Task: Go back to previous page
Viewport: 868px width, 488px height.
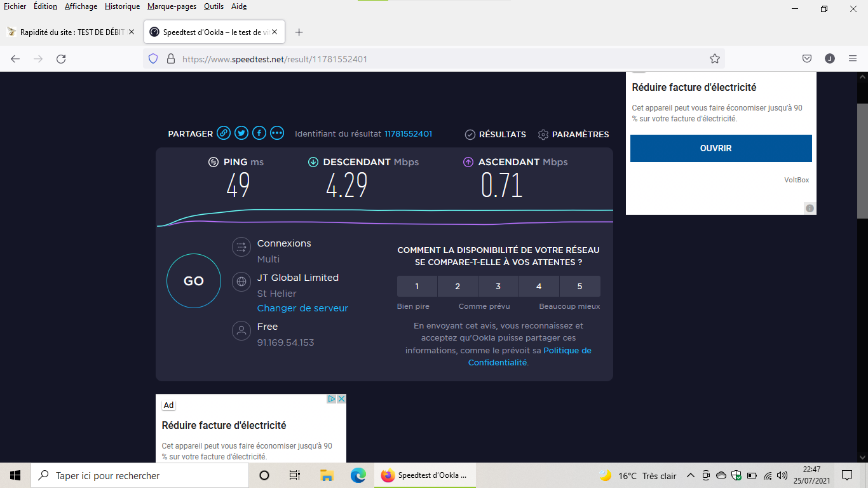Action: (15, 58)
